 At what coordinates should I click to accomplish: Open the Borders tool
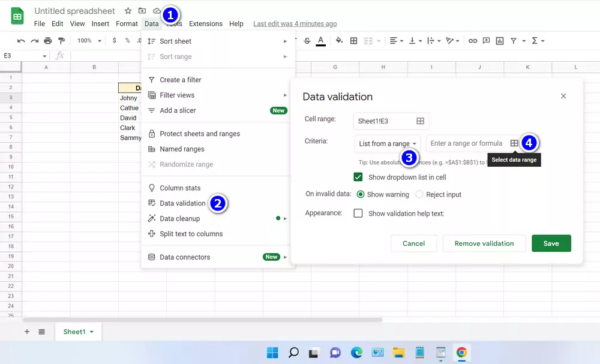[x=353, y=41]
